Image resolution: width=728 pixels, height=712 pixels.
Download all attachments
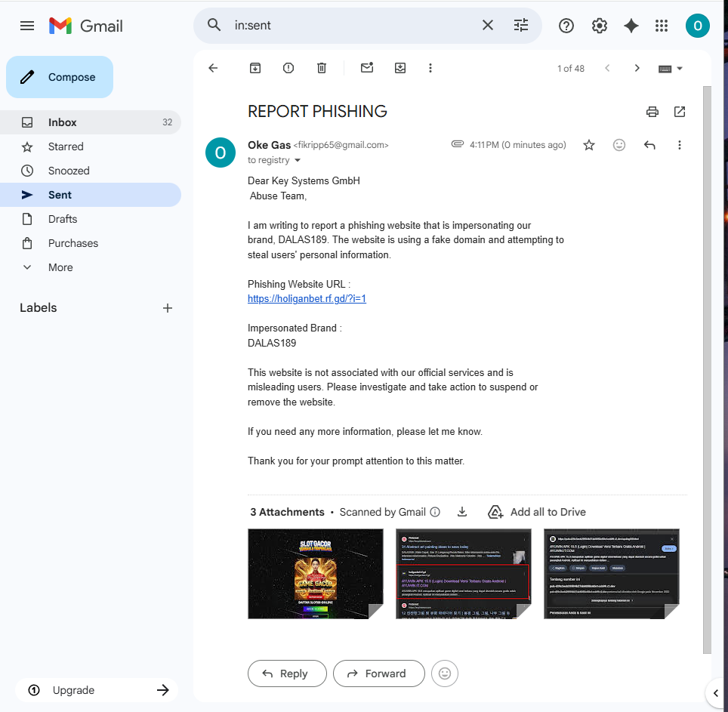(462, 511)
